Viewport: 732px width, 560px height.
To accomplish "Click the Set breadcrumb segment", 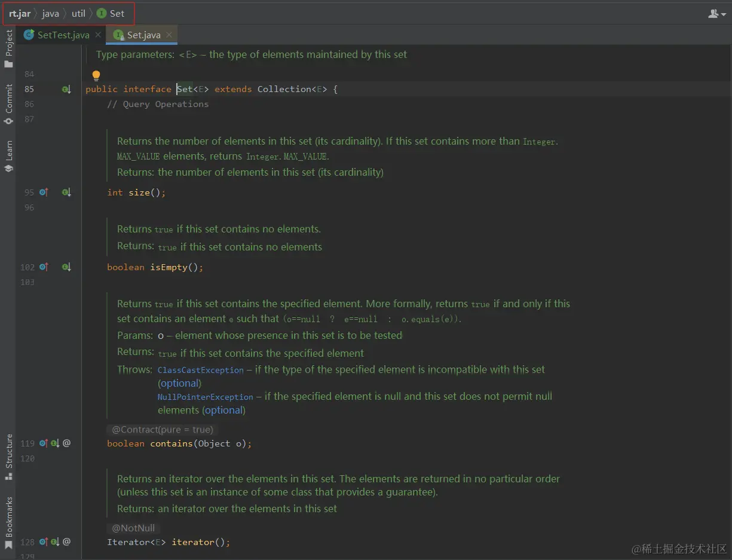I will (111, 13).
